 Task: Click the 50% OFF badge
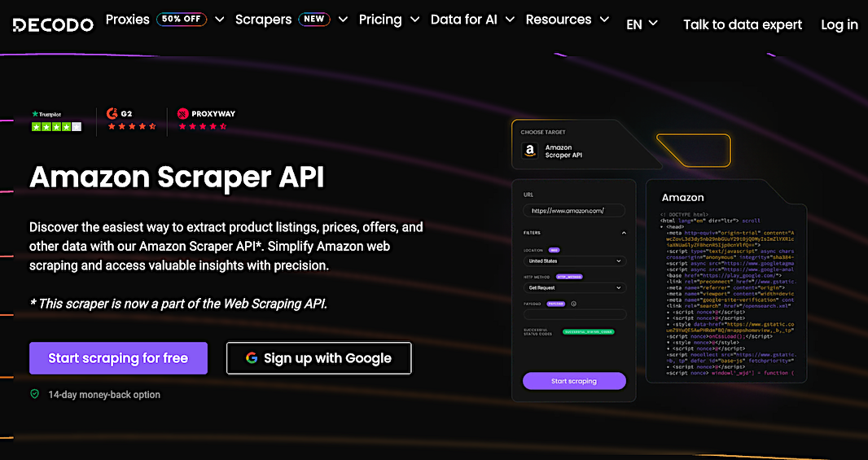(x=182, y=20)
